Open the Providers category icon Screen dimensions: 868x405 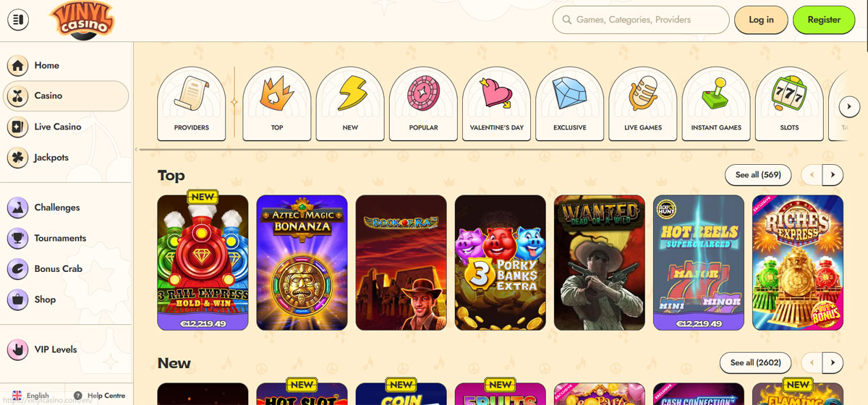(x=192, y=103)
